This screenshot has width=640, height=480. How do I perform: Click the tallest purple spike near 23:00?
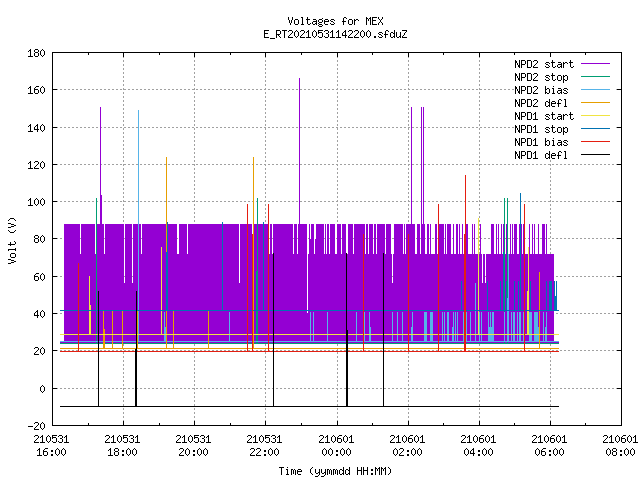300,151
